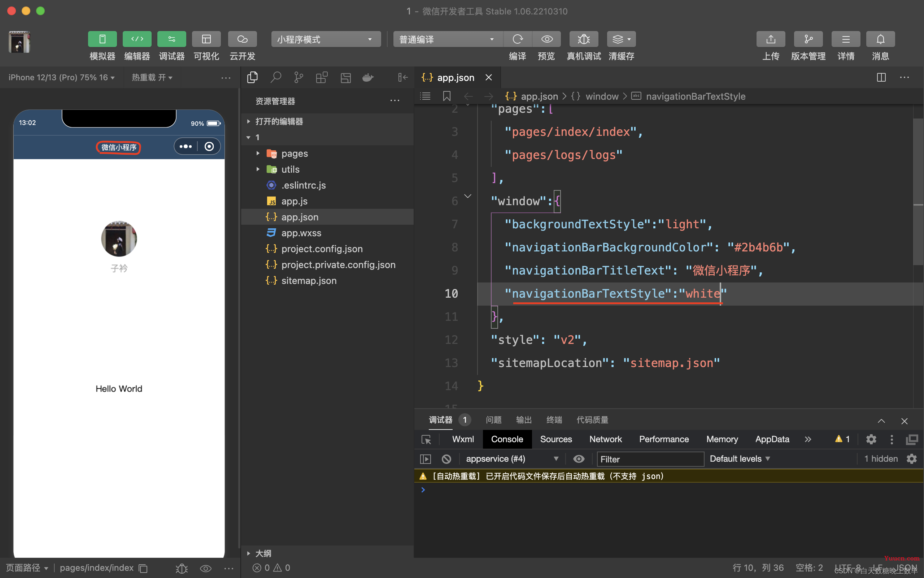Collapse the sidebar panel icon
Screen dimensions: 924x578
pyautogui.click(x=403, y=78)
